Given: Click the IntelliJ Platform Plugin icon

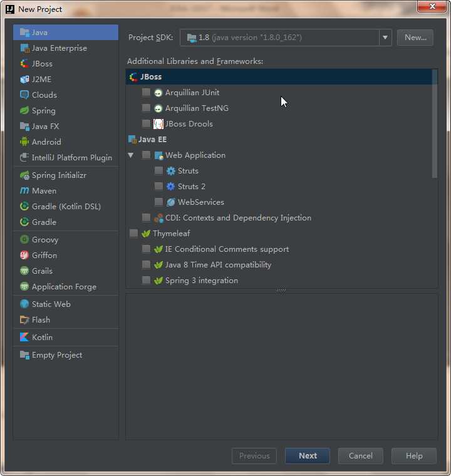Looking at the screenshot, I should click(24, 158).
